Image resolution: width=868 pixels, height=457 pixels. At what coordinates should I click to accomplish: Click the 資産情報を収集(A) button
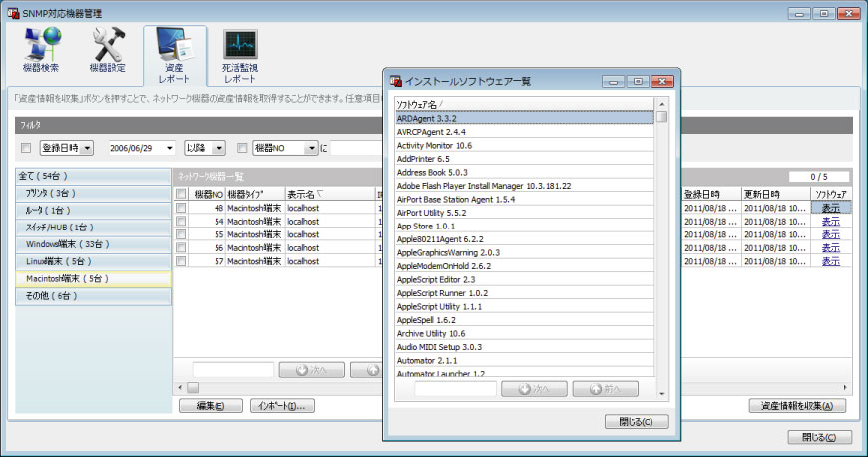pos(797,406)
